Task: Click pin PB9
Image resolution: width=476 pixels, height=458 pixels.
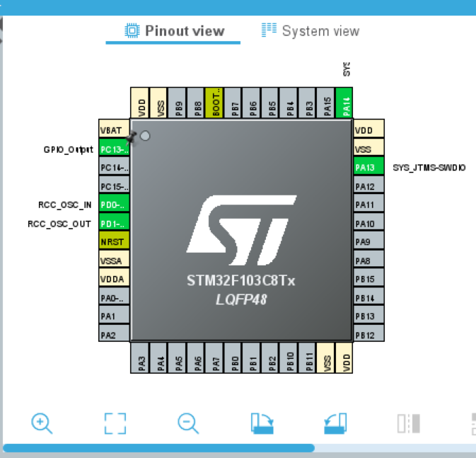Action: [x=178, y=103]
